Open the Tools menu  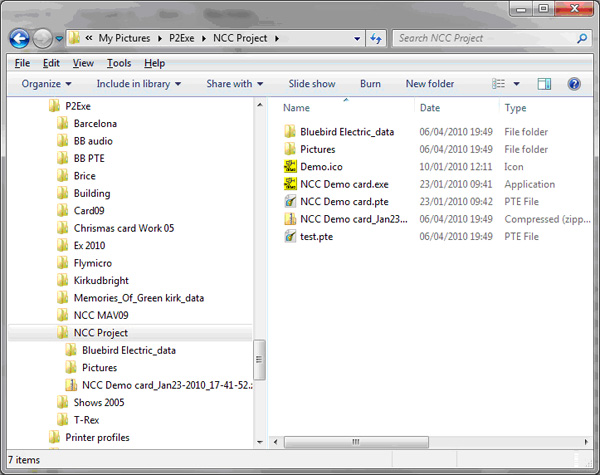(118, 63)
